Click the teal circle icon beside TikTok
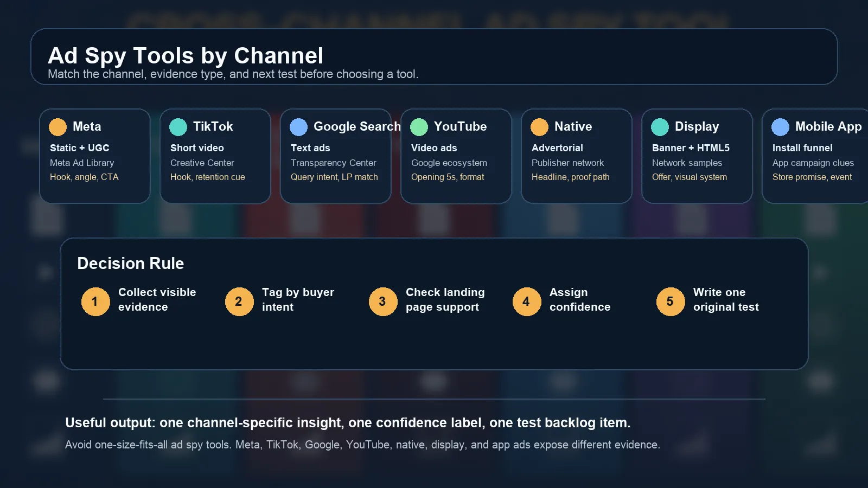868x488 pixels. (178, 127)
